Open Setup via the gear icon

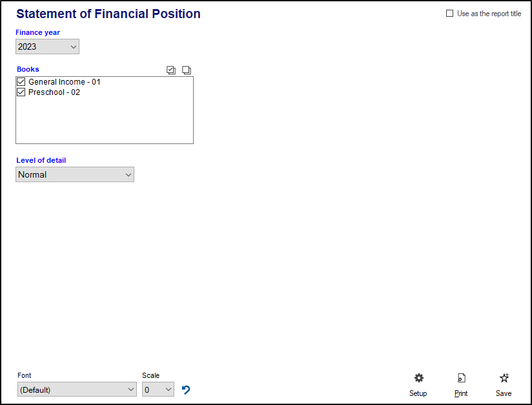pyautogui.click(x=418, y=379)
